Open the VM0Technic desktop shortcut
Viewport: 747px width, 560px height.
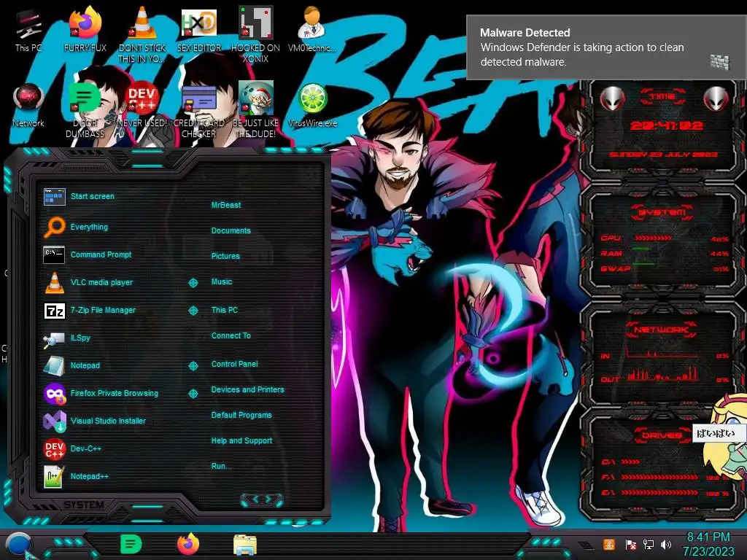tap(312, 29)
